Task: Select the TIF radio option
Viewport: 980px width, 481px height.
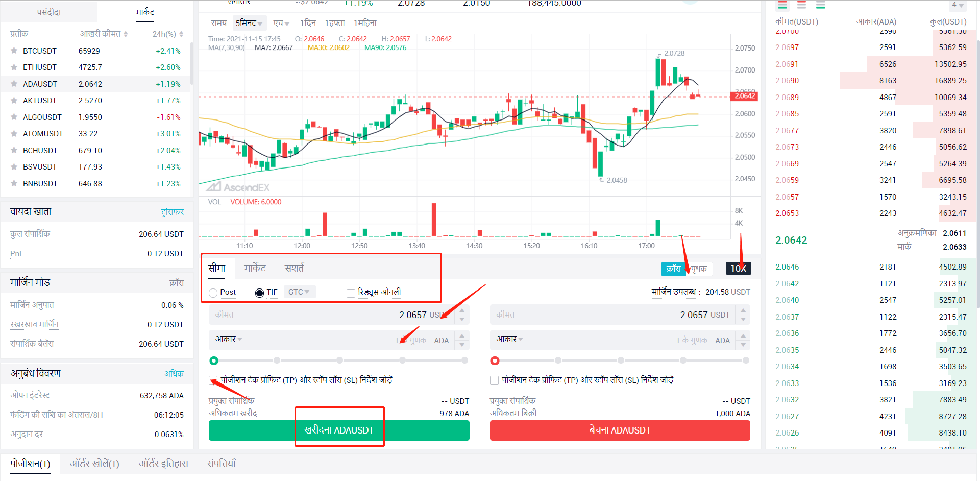Action: [x=259, y=293]
